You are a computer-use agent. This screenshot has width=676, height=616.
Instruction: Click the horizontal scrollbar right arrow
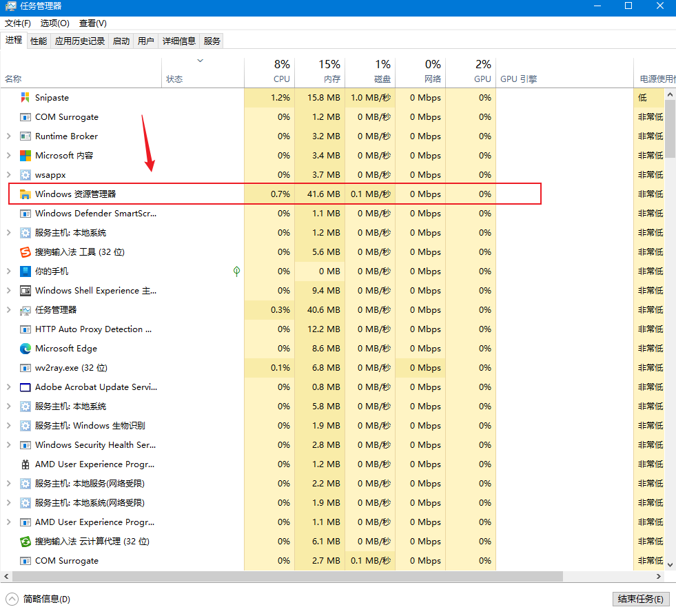tap(658, 576)
